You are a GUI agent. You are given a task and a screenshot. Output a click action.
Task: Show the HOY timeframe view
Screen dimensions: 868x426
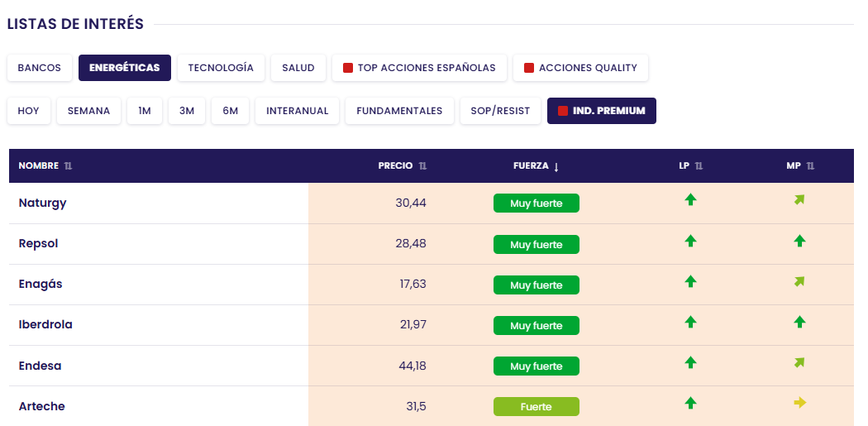tap(29, 111)
